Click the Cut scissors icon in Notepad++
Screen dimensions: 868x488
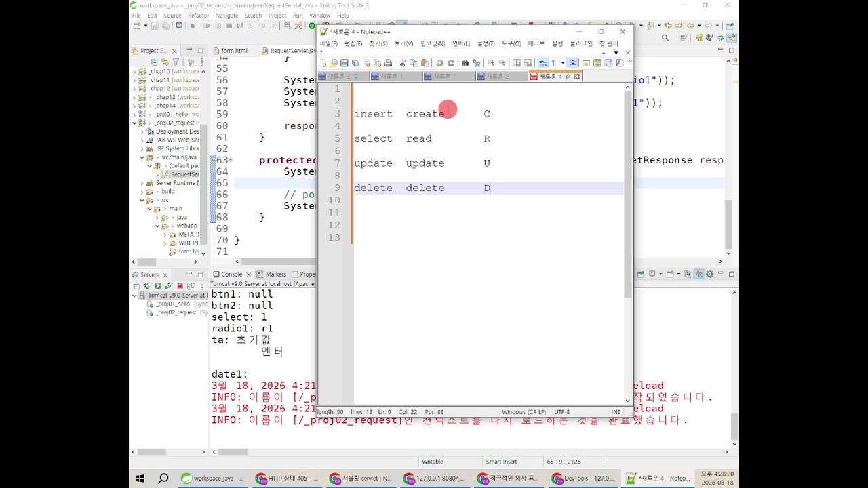coord(402,63)
